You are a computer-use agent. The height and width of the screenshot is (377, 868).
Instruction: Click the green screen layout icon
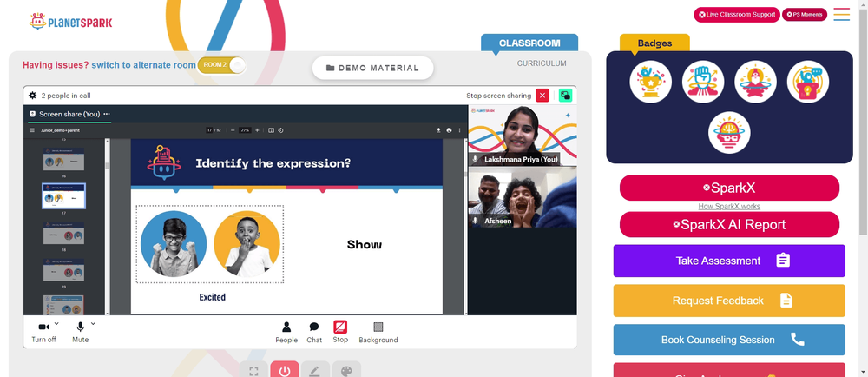click(565, 96)
